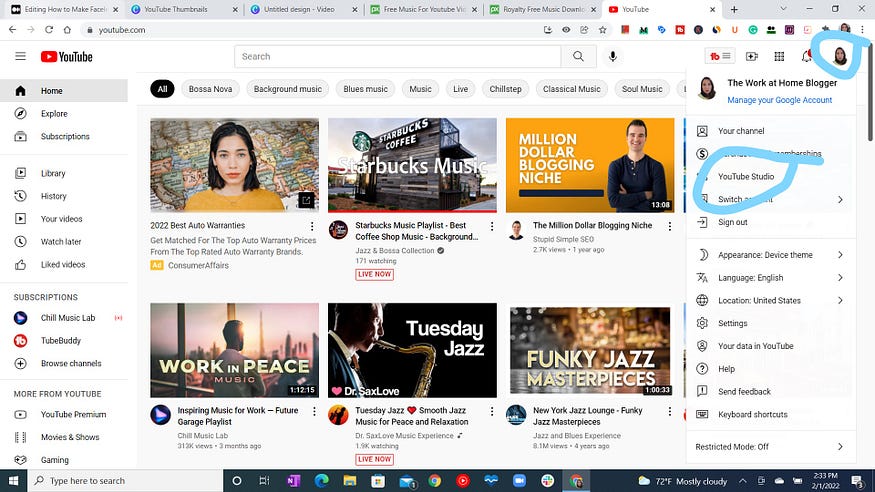Screen dimensions: 875x492
Task: Open the notifications bell
Action: pyautogui.click(x=806, y=56)
